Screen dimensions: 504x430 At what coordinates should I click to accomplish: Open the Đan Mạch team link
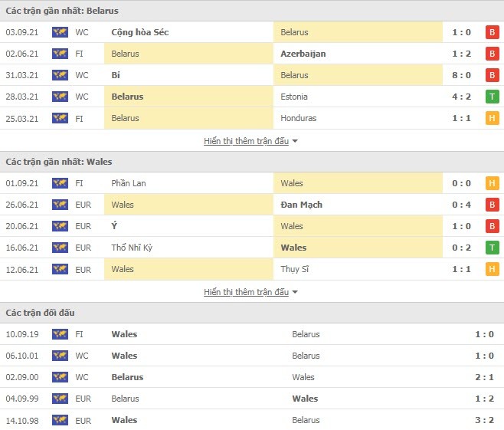click(x=301, y=205)
